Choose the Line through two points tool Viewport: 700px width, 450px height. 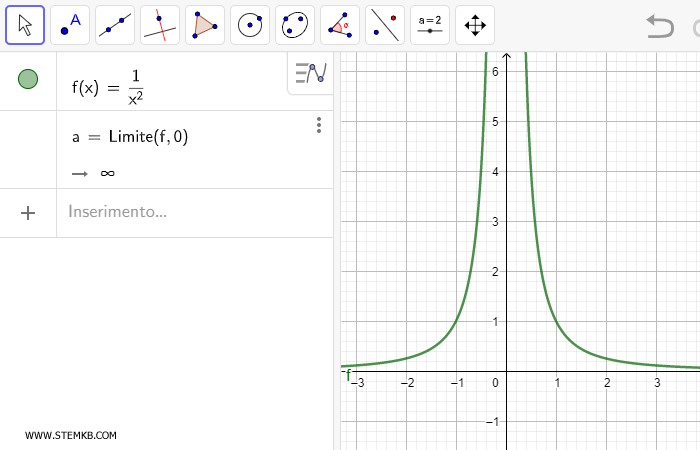pos(115,25)
